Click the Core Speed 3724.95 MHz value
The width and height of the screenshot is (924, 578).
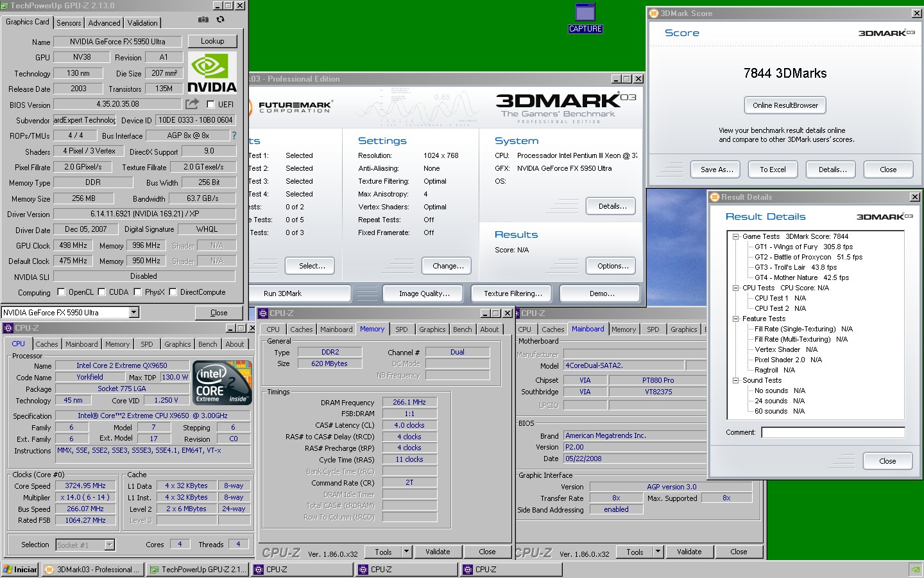pos(85,486)
